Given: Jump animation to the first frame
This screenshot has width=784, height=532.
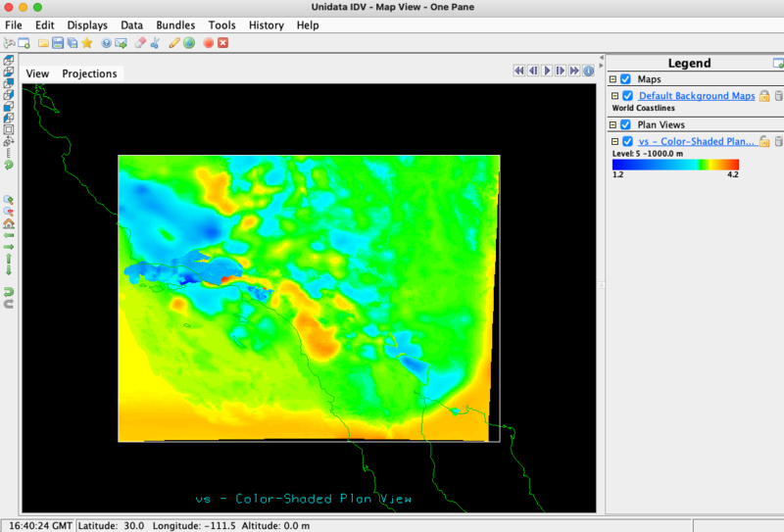Looking at the screenshot, I should click(519, 71).
